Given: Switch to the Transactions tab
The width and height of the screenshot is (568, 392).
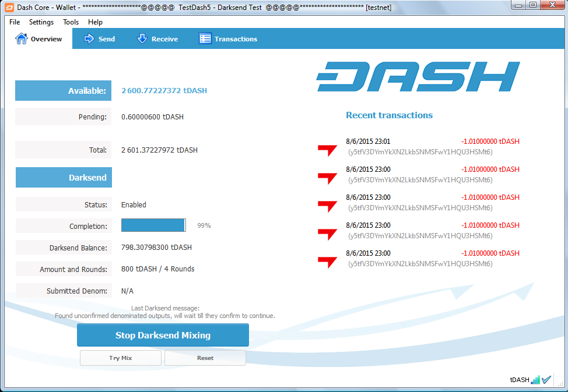Looking at the screenshot, I should click(x=228, y=38).
